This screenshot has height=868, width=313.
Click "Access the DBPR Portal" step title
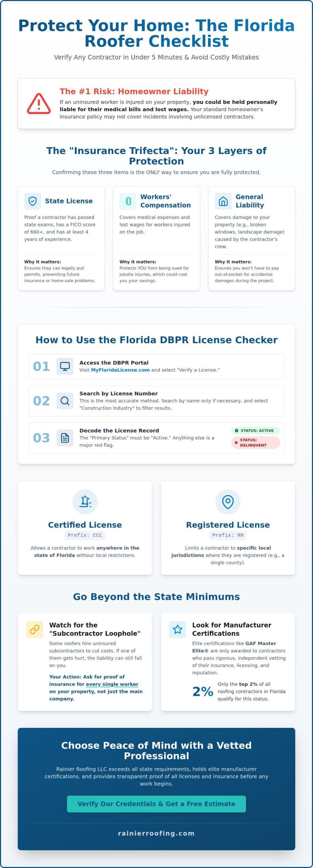coord(114,362)
